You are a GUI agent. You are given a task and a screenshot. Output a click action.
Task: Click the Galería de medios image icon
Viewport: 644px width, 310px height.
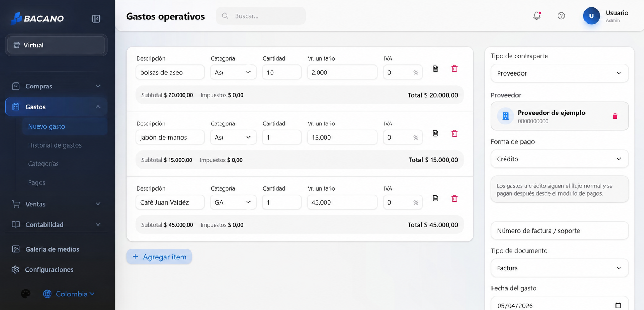click(16, 249)
